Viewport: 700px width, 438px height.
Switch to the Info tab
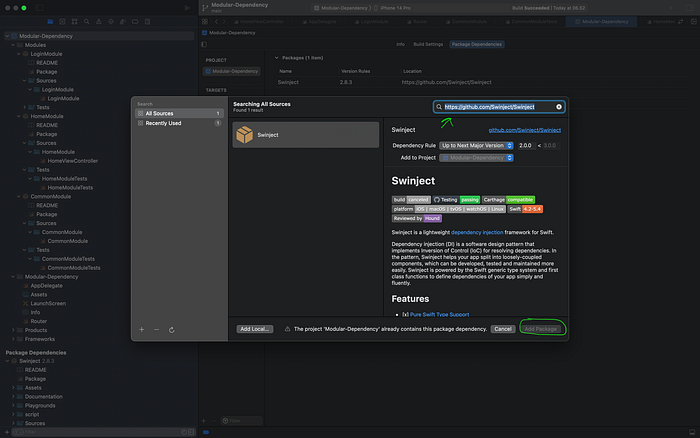[400, 44]
